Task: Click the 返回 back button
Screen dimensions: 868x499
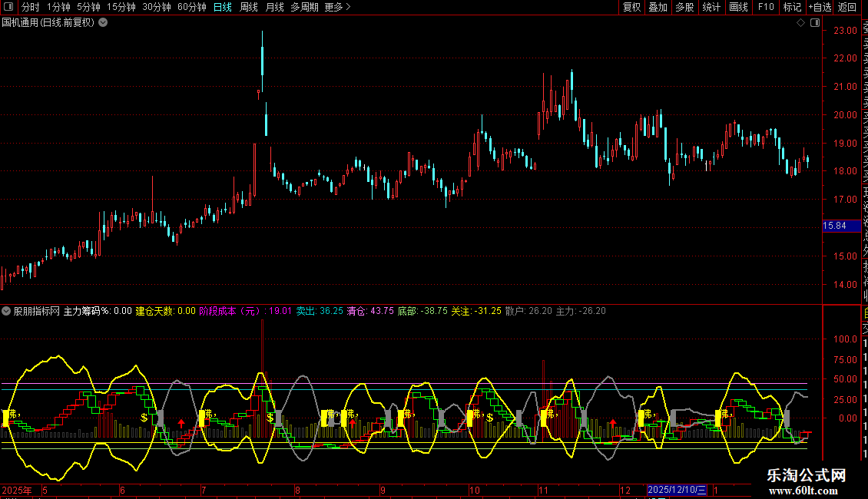Action: point(847,8)
